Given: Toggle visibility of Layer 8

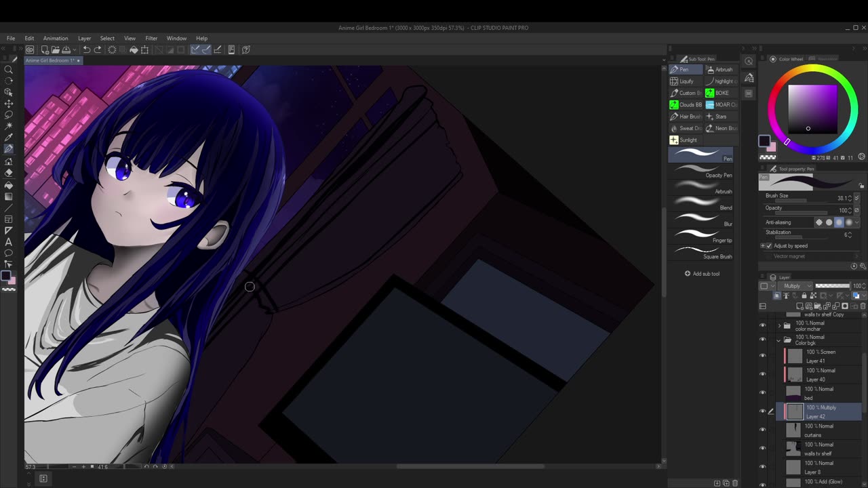Looking at the screenshot, I should point(762,466).
